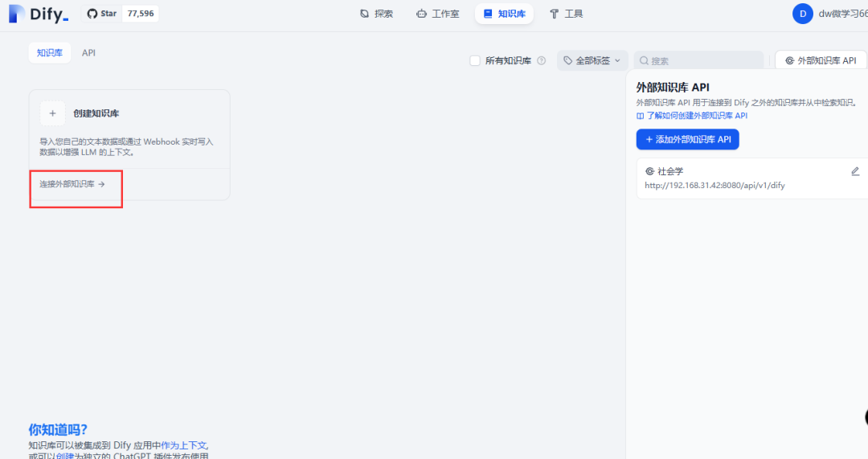Click the 连接外部知识库 link
Image resolution: width=868 pixels, height=459 pixels.
click(72, 184)
